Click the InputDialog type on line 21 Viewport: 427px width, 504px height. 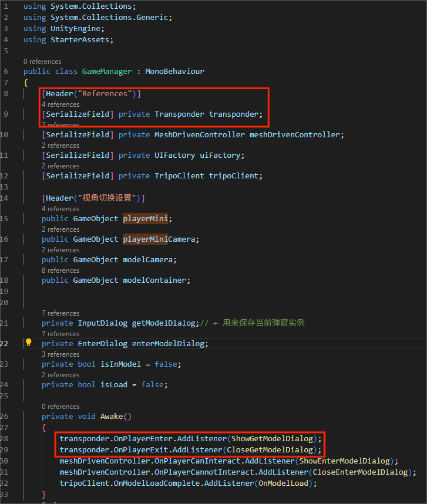(x=102, y=323)
